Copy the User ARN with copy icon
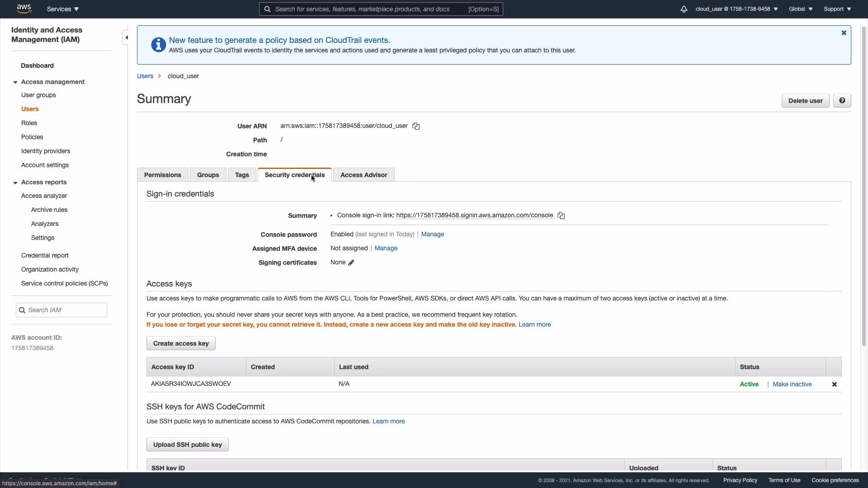The width and height of the screenshot is (868, 488). click(416, 126)
